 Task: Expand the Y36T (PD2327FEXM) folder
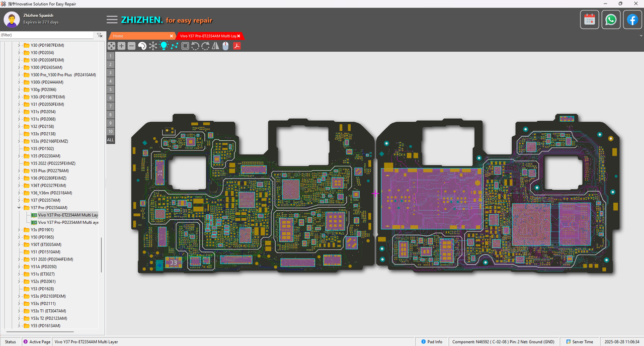coord(19,185)
